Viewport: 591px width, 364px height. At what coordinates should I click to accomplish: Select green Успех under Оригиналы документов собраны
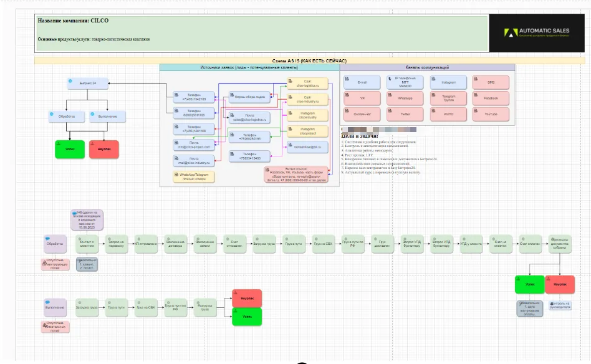coord(529,284)
